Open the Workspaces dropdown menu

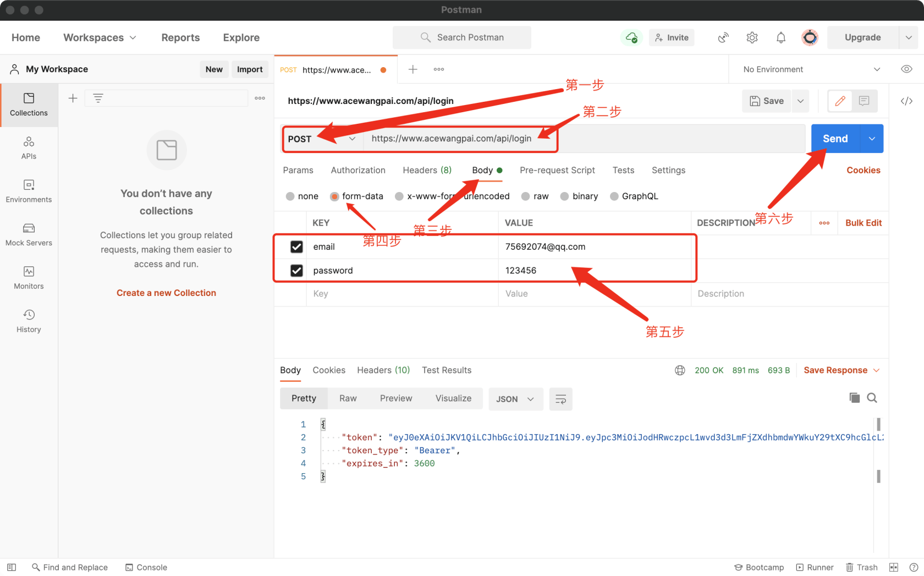pos(100,37)
